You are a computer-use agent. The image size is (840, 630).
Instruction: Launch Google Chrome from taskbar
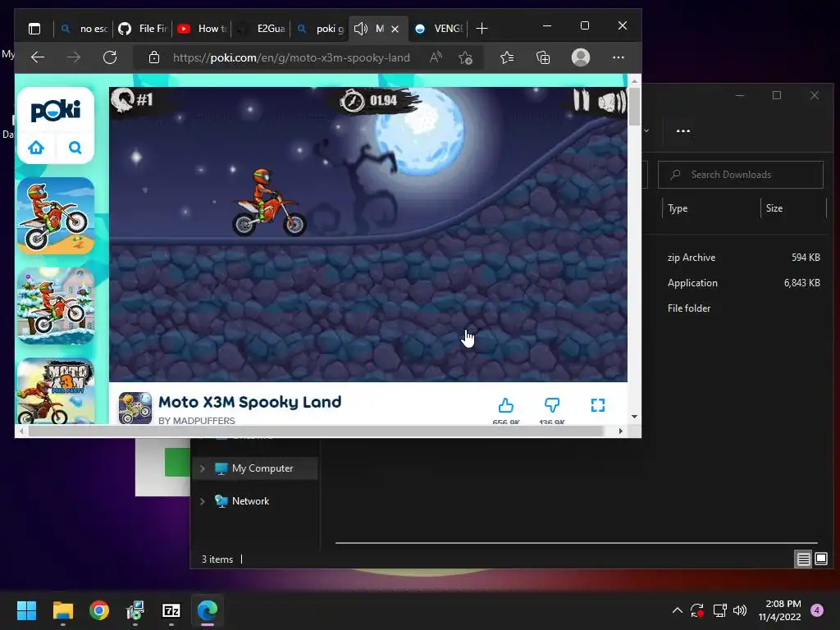(x=99, y=610)
